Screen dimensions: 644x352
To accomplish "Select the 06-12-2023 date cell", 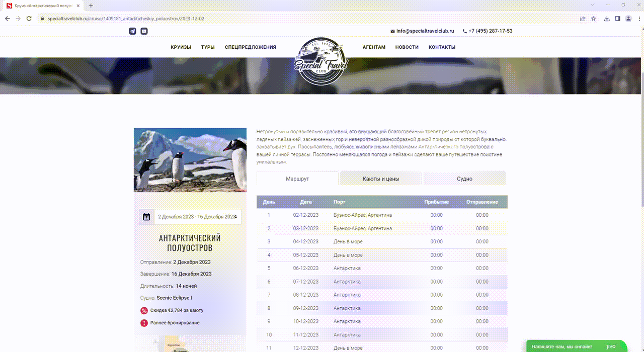I will click(306, 269).
